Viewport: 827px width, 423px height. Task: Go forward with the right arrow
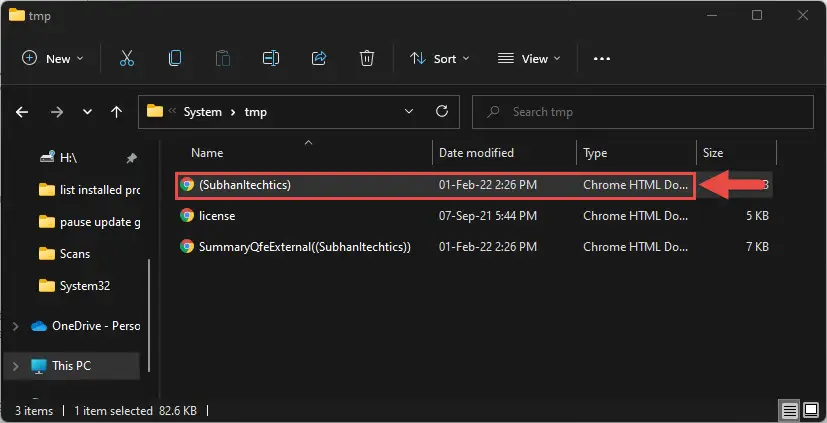[x=56, y=112]
